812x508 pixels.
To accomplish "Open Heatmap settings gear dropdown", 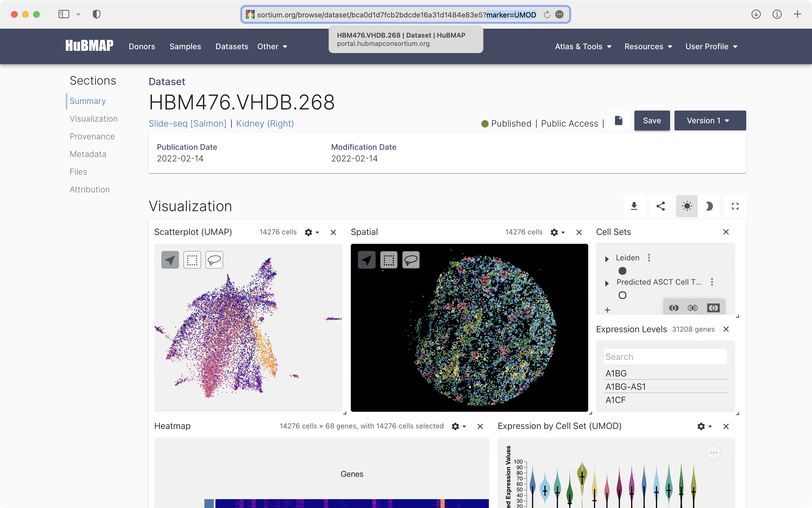I will 458,426.
